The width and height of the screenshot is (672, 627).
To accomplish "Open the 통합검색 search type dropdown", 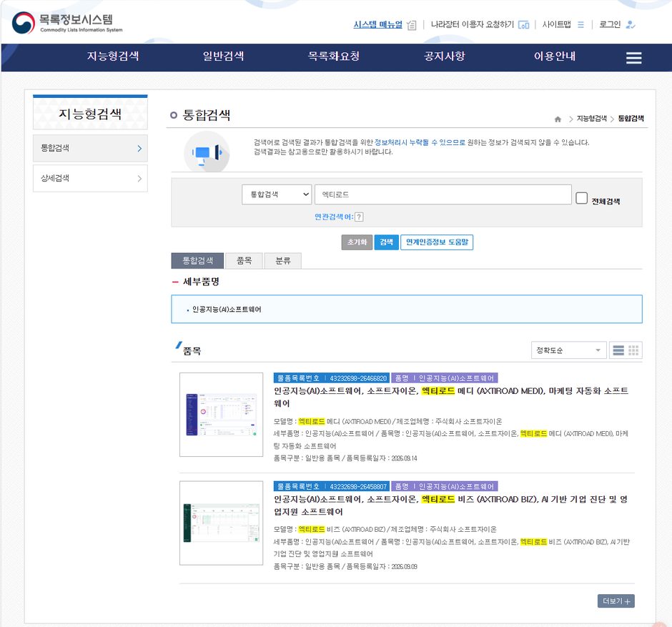I will pyautogui.click(x=277, y=194).
